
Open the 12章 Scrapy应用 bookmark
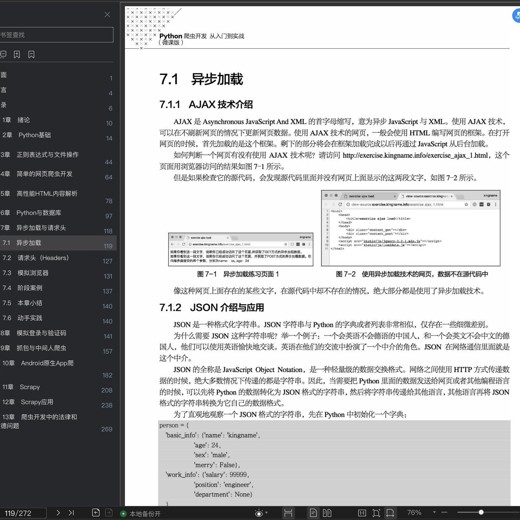[28, 402]
